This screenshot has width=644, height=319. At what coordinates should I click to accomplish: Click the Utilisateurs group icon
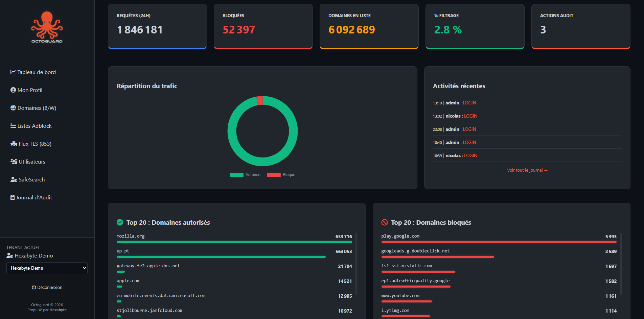click(x=13, y=162)
